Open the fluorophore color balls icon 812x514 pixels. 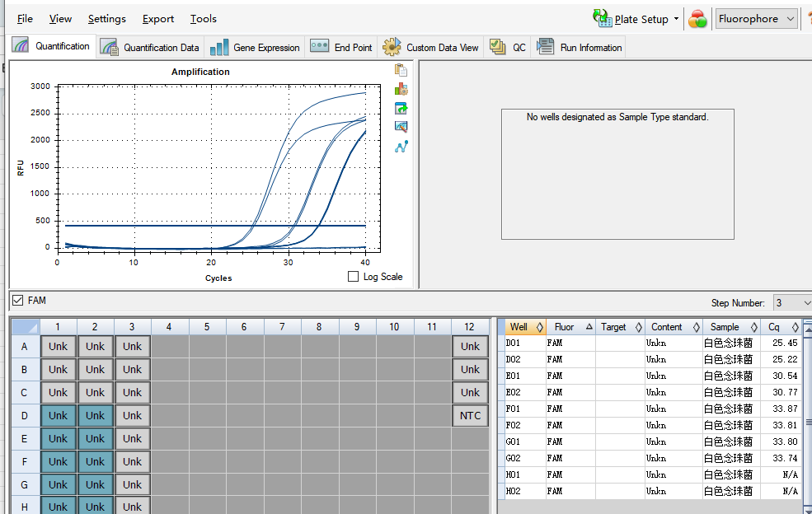pos(697,19)
